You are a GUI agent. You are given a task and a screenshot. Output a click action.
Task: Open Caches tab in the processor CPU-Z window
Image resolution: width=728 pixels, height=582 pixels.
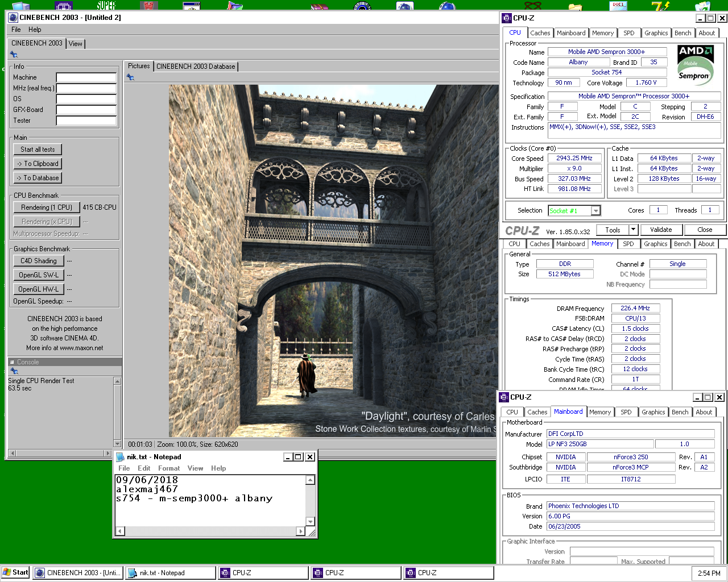pyautogui.click(x=540, y=33)
